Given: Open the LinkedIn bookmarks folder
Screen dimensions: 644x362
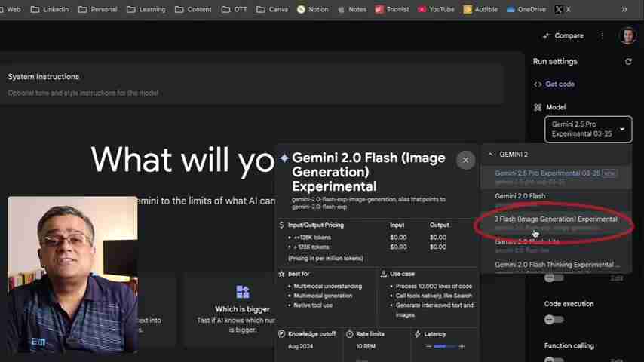Looking at the screenshot, I should (x=50, y=9).
